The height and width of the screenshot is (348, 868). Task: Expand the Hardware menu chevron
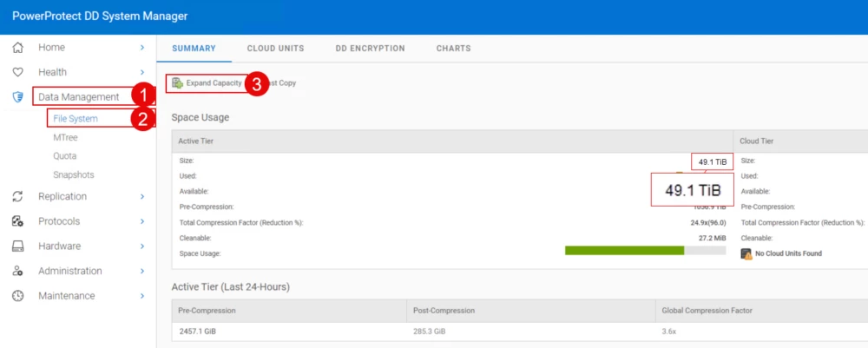pyautogui.click(x=142, y=246)
